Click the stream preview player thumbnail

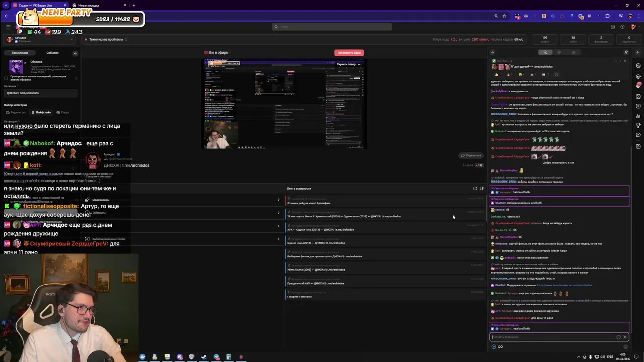coord(285,104)
